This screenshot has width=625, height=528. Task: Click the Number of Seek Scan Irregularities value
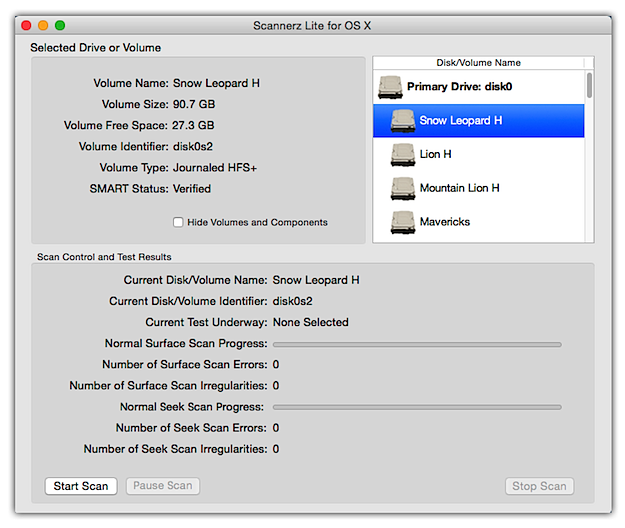click(276, 449)
